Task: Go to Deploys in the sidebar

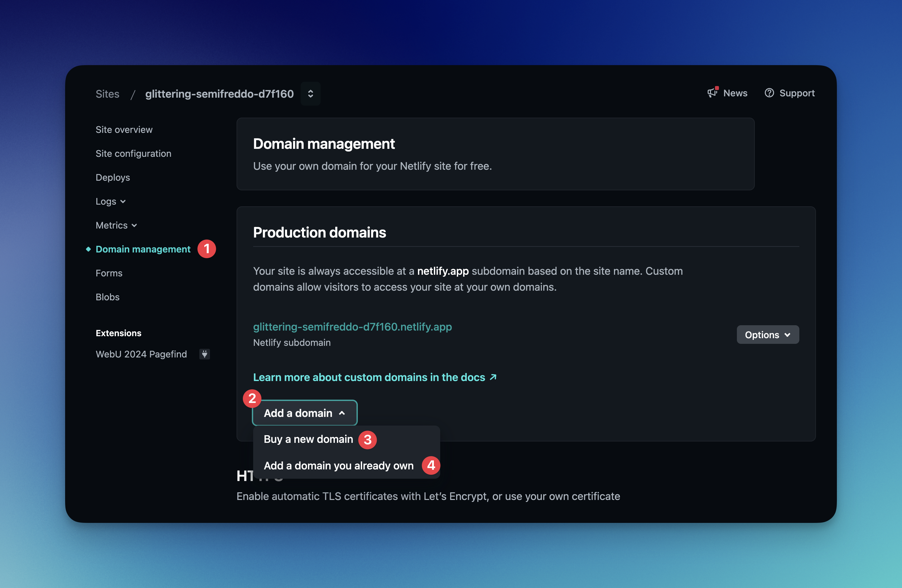Action: [113, 177]
